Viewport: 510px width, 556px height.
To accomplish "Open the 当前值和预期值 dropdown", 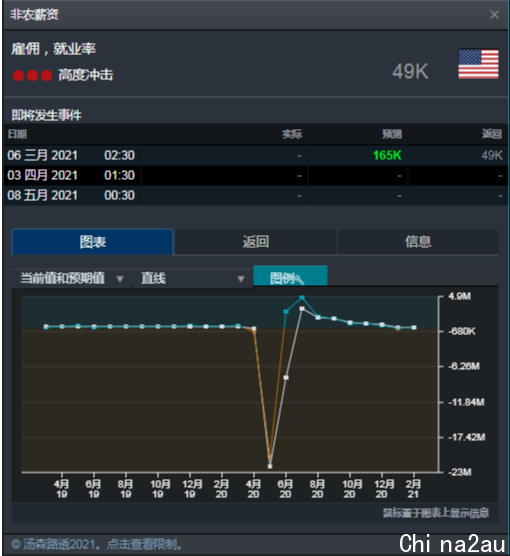I will pos(72,278).
